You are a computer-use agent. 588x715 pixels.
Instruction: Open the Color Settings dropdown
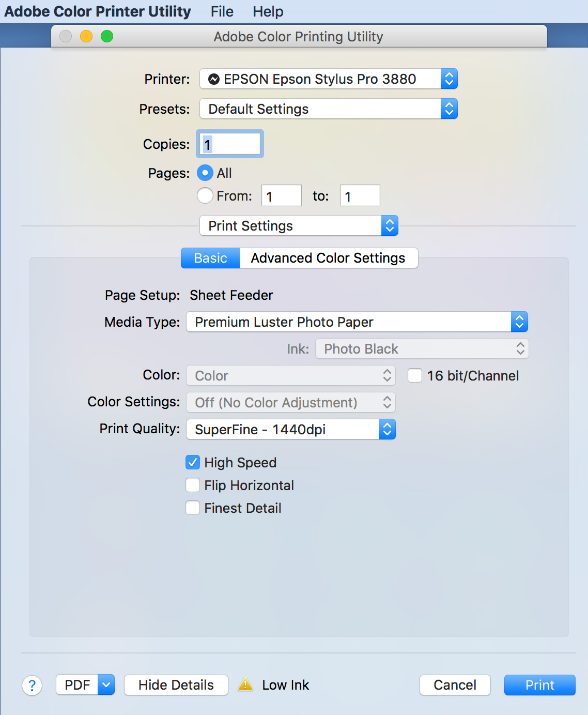coord(291,402)
